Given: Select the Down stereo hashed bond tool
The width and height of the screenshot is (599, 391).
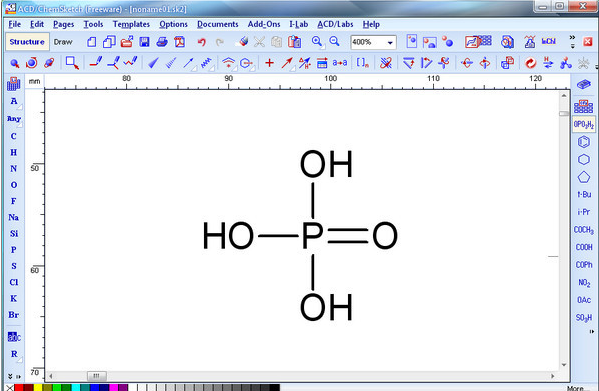Looking at the screenshot, I should pos(171,63).
